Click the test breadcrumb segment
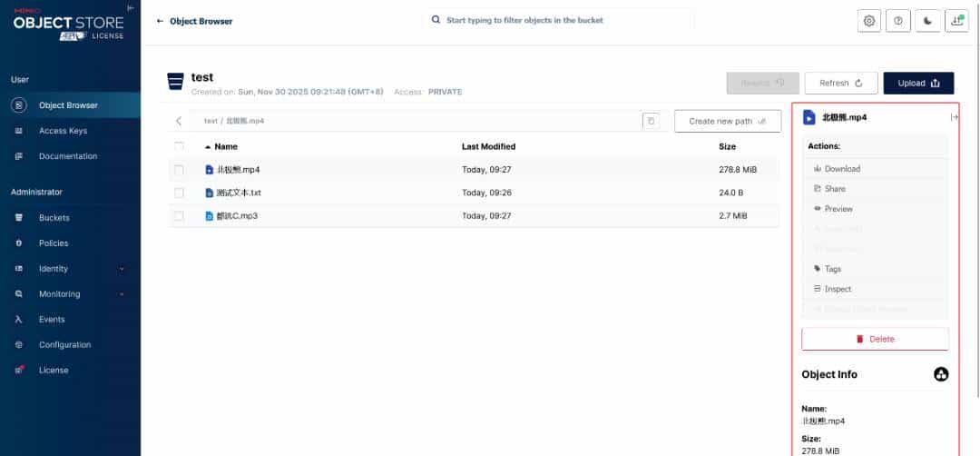 point(211,121)
